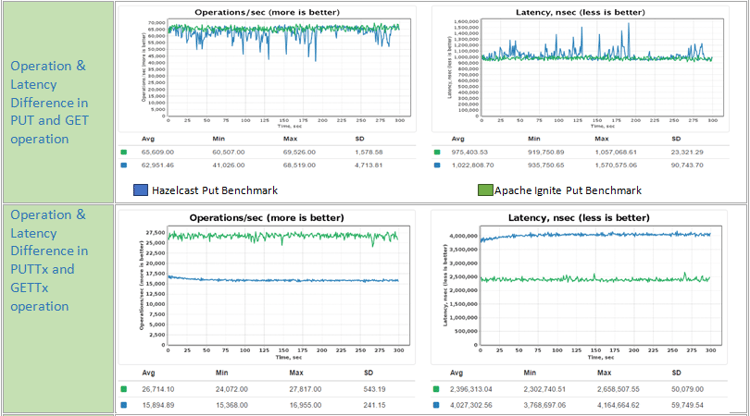Screen dimensions: 750x416
Task: Open the PUTTx and GETTx Latency chart
Action: pyautogui.click(x=579, y=287)
